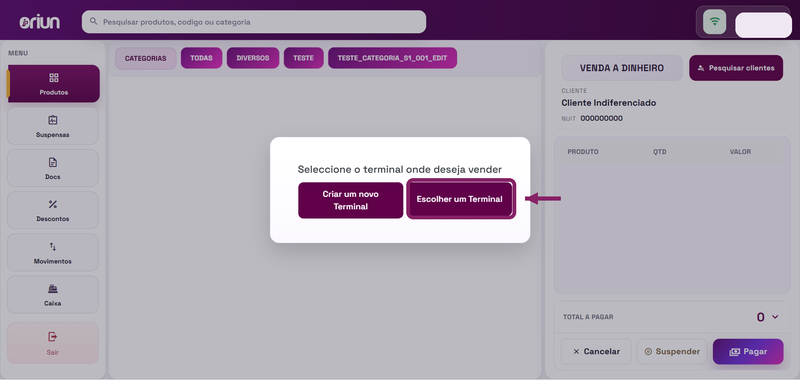Image resolution: width=800 pixels, height=380 pixels.
Task: Click the Oriun logo
Action: 40,22
